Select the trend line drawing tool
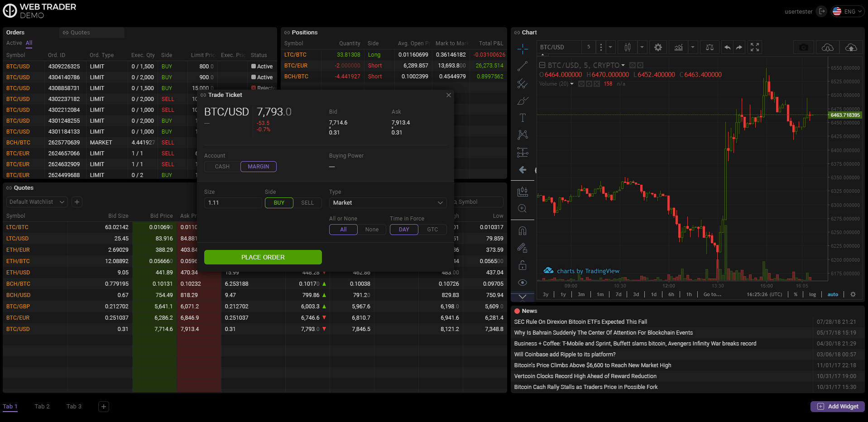868x422 pixels. (523, 66)
